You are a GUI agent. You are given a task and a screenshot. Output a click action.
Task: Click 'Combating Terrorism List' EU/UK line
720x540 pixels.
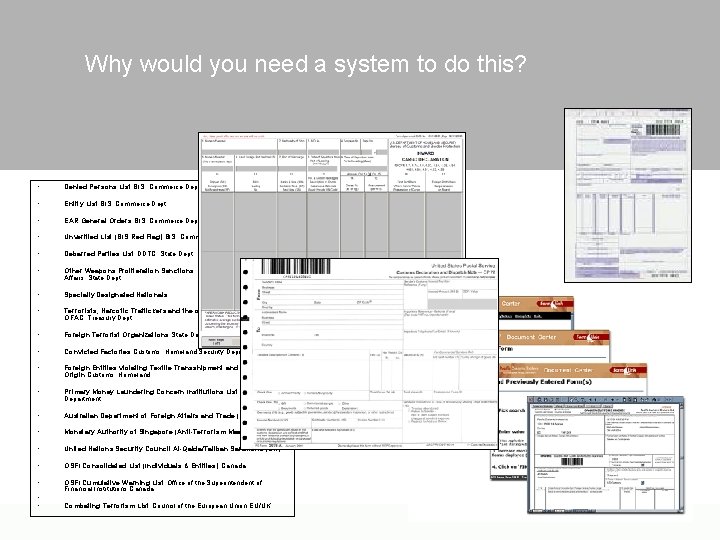[x=168, y=506]
